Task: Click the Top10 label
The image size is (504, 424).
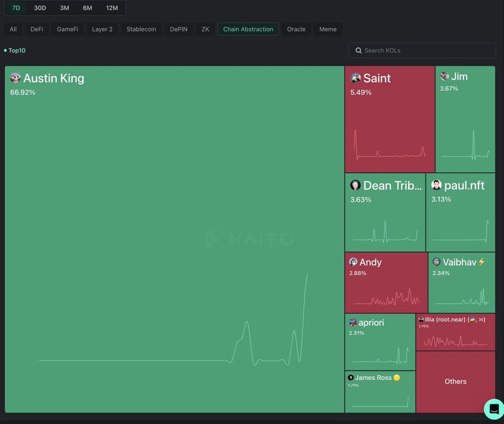Action: [16, 51]
